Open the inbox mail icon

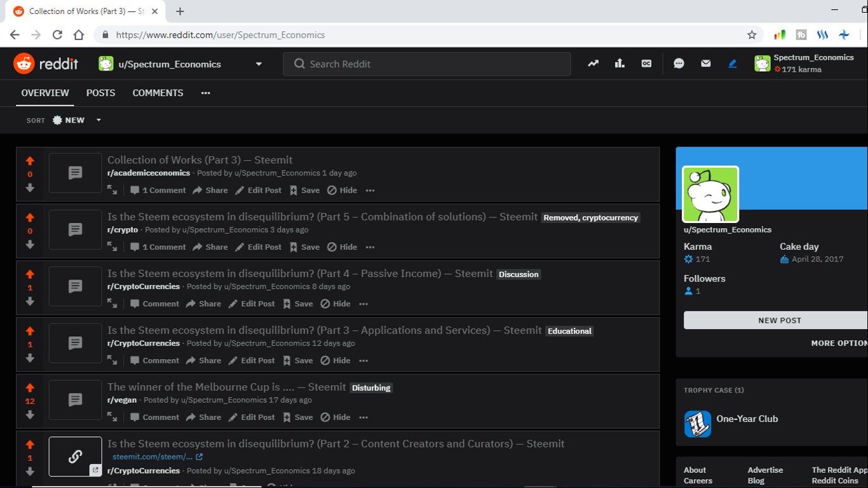pyautogui.click(x=705, y=64)
